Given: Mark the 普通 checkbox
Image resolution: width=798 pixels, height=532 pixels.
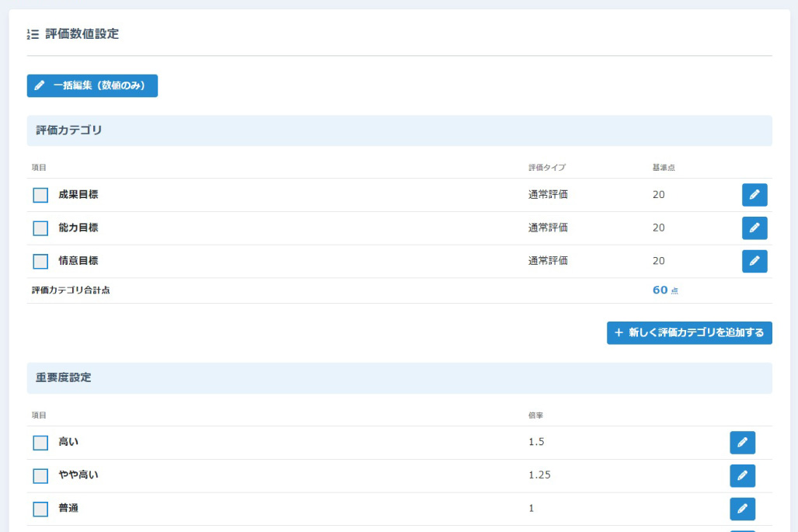Looking at the screenshot, I should click(40, 509).
